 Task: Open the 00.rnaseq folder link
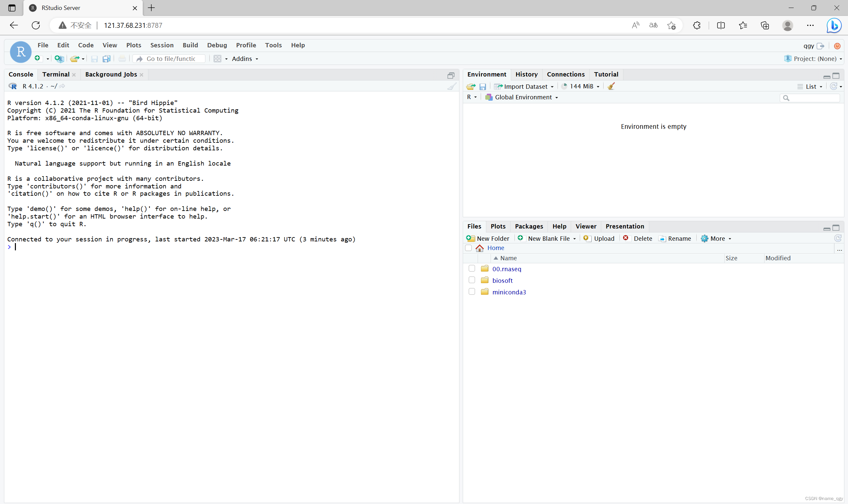click(506, 269)
